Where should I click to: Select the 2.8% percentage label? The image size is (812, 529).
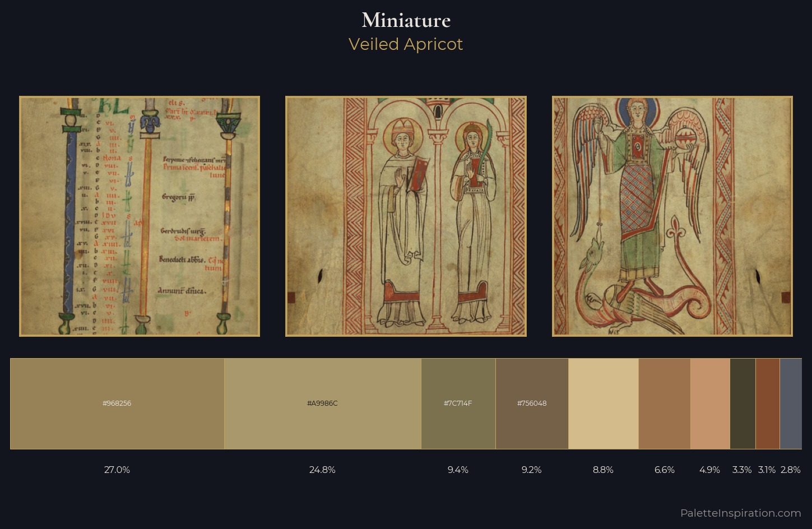point(791,470)
